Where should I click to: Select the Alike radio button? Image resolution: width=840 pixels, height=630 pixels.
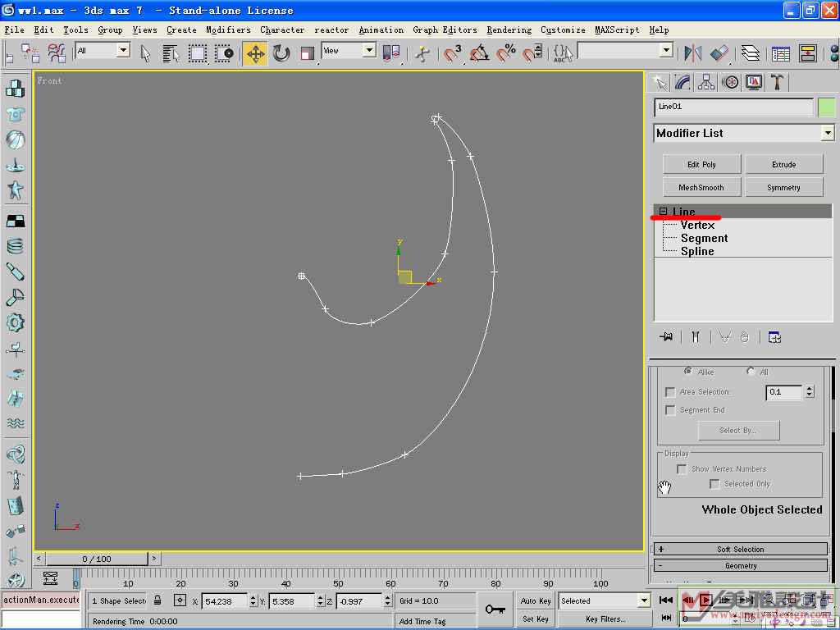[688, 371]
